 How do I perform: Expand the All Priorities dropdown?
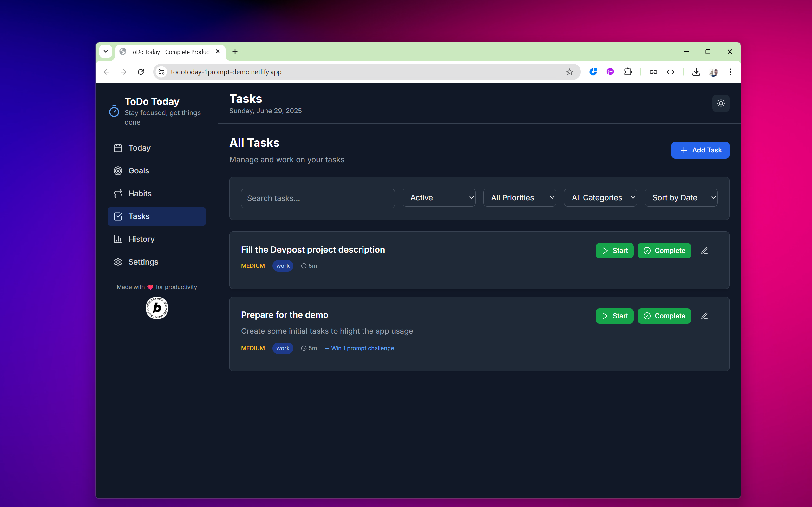coord(520,197)
